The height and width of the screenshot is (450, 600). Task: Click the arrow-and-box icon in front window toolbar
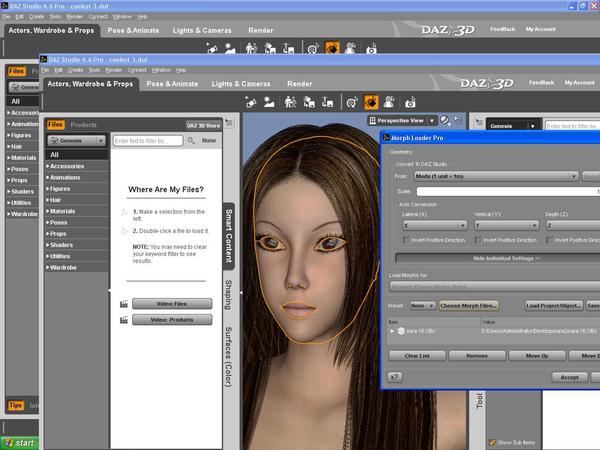(x=328, y=103)
